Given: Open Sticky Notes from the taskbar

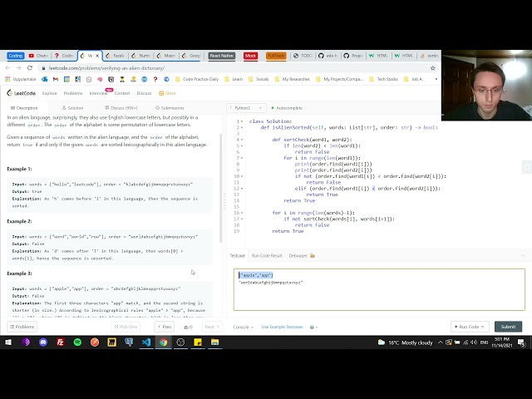Looking at the screenshot, I should [x=198, y=342].
